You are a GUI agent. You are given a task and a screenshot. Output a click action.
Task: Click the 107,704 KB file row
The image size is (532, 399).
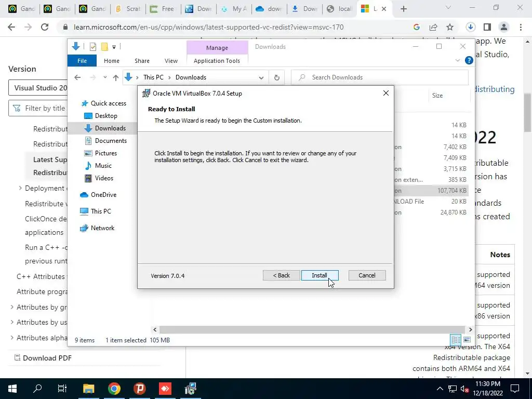431,191
